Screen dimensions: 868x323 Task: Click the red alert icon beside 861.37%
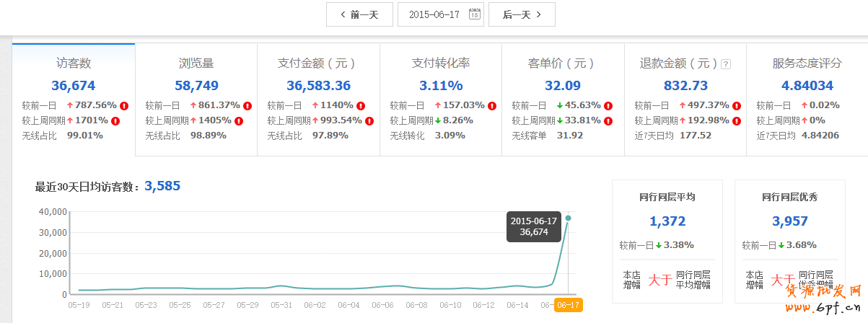pos(247,105)
